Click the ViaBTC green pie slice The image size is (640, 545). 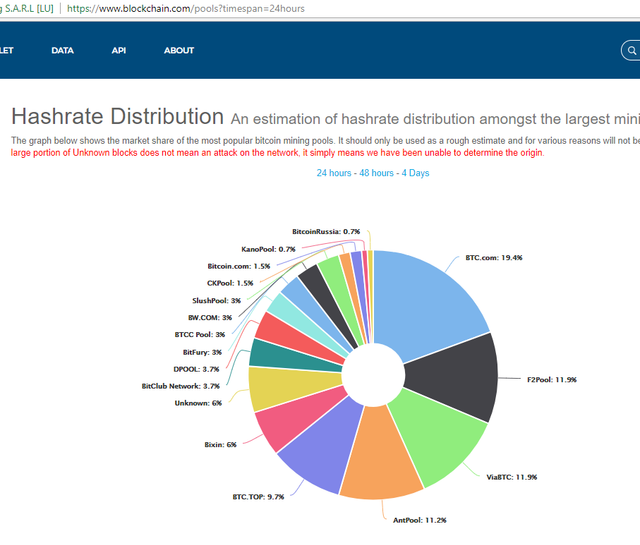pos(439,435)
